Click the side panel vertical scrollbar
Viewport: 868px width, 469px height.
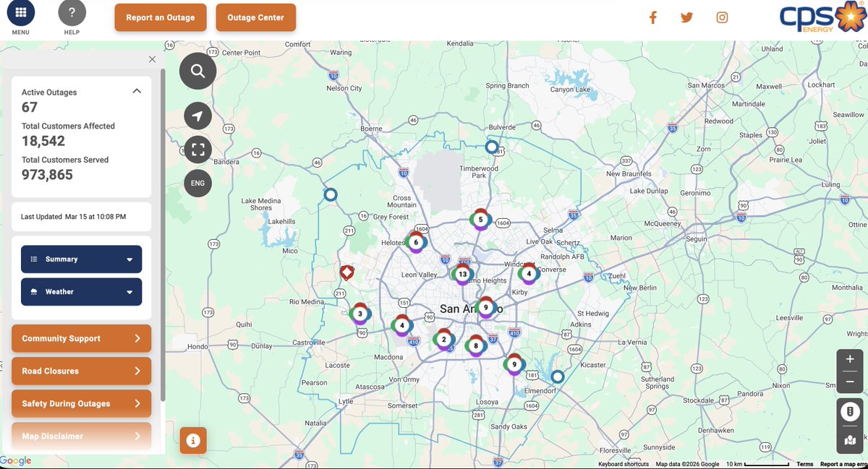163,236
